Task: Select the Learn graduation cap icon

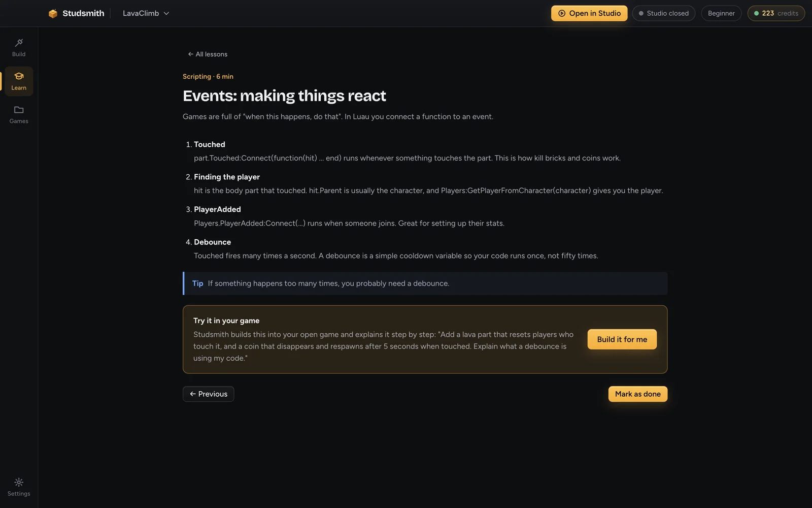Action: pos(19,76)
